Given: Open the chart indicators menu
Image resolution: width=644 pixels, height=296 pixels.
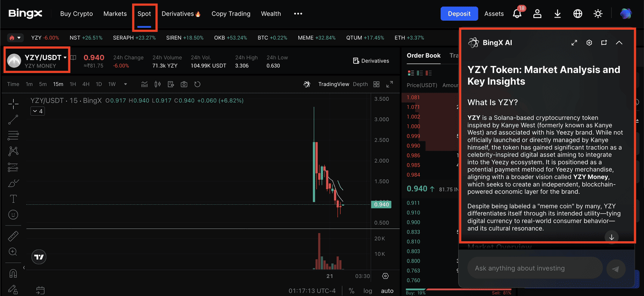Looking at the screenshot, I should tap(145, 84).
